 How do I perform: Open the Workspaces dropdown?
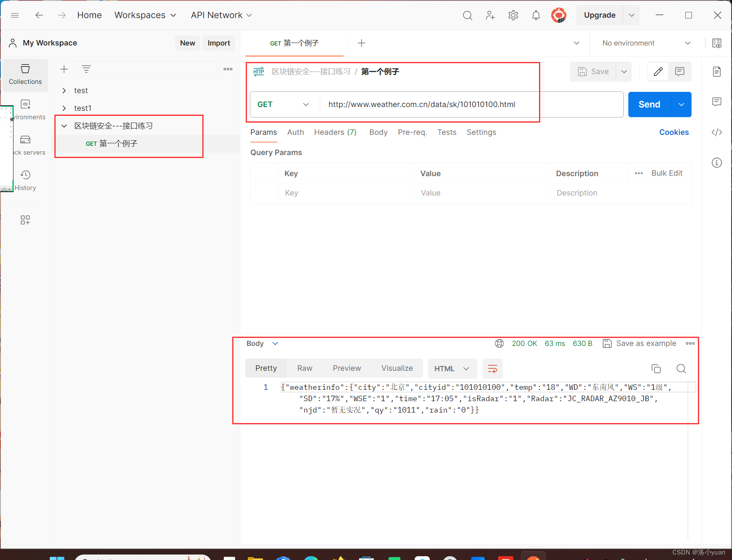click(145, 15)
